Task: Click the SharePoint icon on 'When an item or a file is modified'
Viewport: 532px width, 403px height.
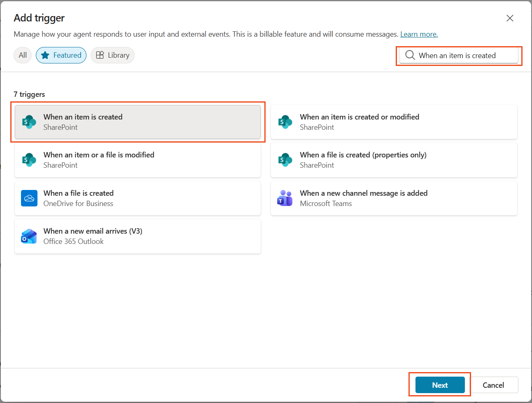Action: click(29, 160)
